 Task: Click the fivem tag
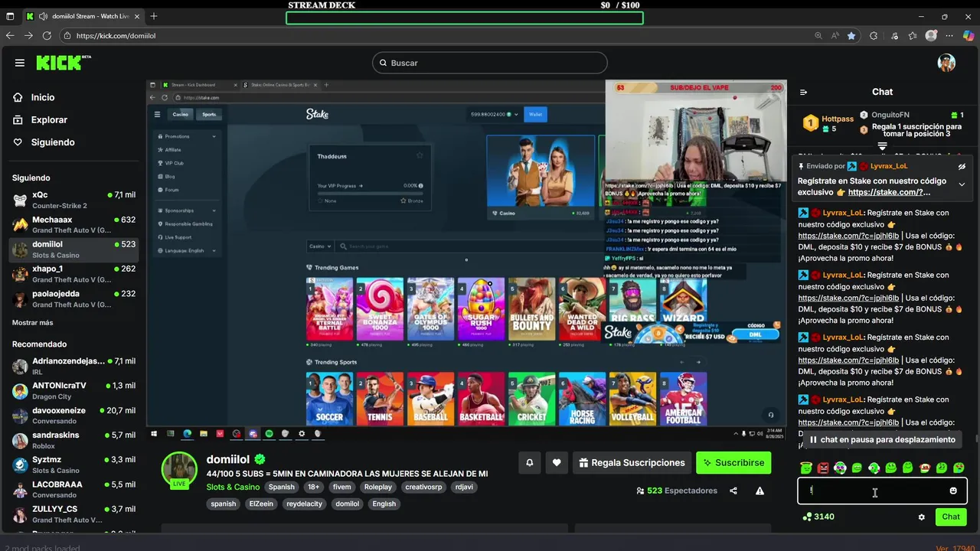point(341,487)
